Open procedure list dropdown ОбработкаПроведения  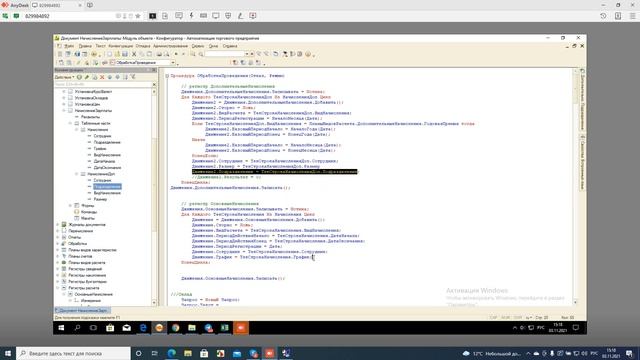(173, 63)
